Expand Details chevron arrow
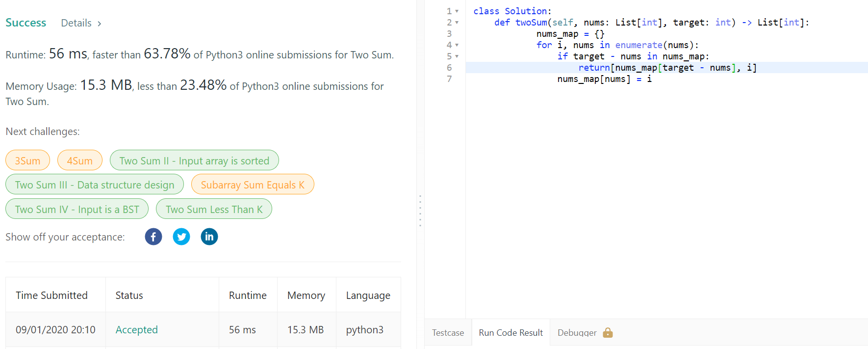This screenshot has height=349, width=868. pyautogui.click(x=99, y=24)
